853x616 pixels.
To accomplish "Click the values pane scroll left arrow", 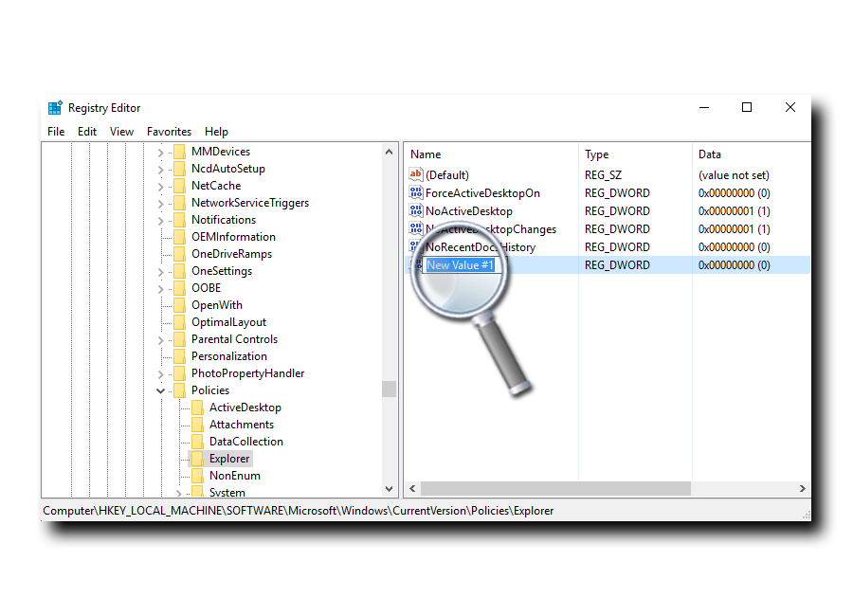I will (x=412, y=489).
